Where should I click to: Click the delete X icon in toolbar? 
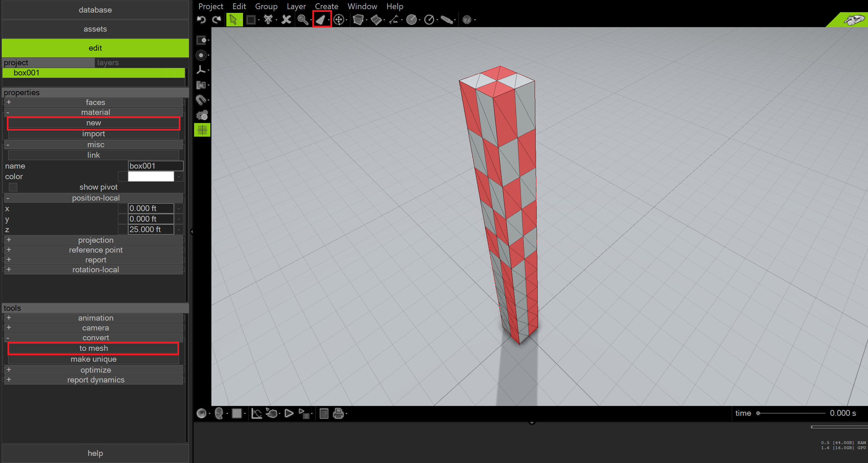(286, 20)
